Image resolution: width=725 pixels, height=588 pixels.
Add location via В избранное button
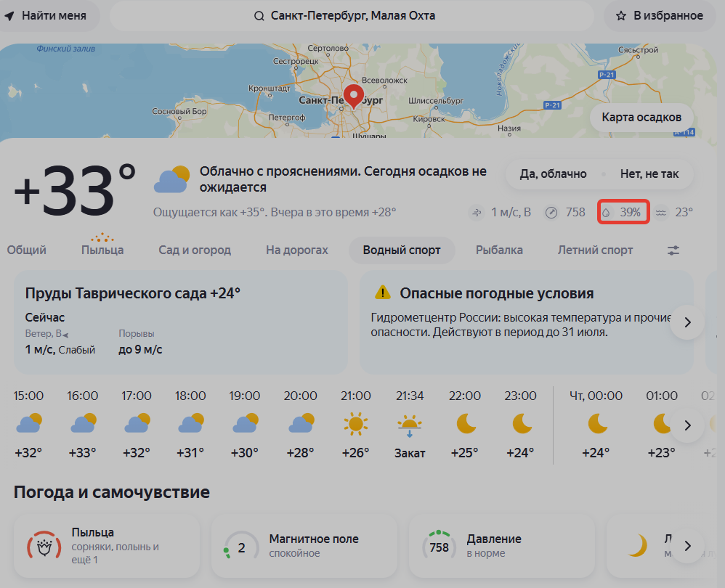pyautogui.click(x=660, y=16)
